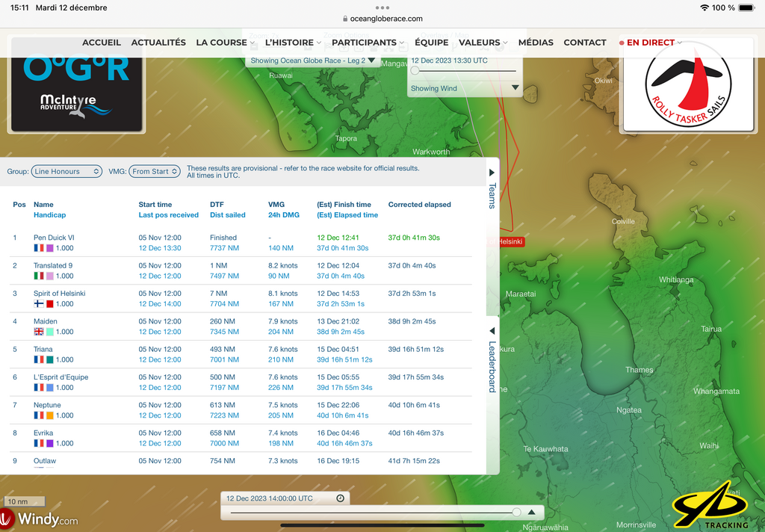Tap the three-dot multitasking icon at top
The height and width of the screenshot is (532, 765).
382,7
